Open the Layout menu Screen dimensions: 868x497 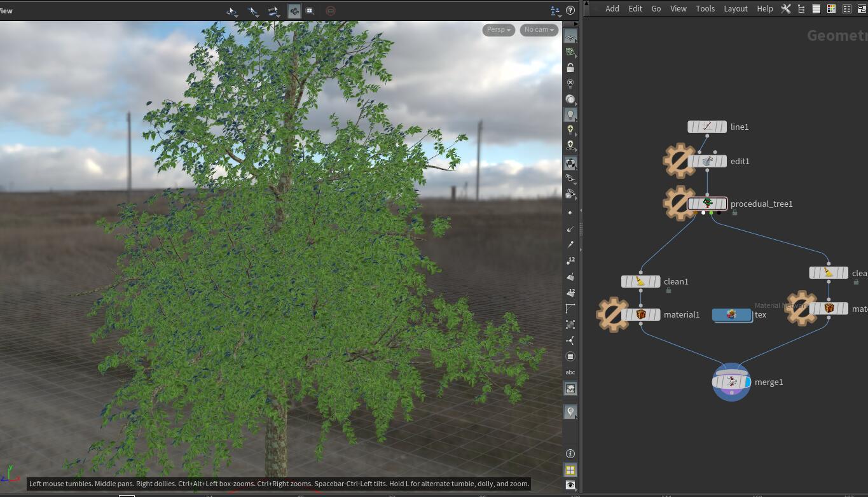(735, 8)
